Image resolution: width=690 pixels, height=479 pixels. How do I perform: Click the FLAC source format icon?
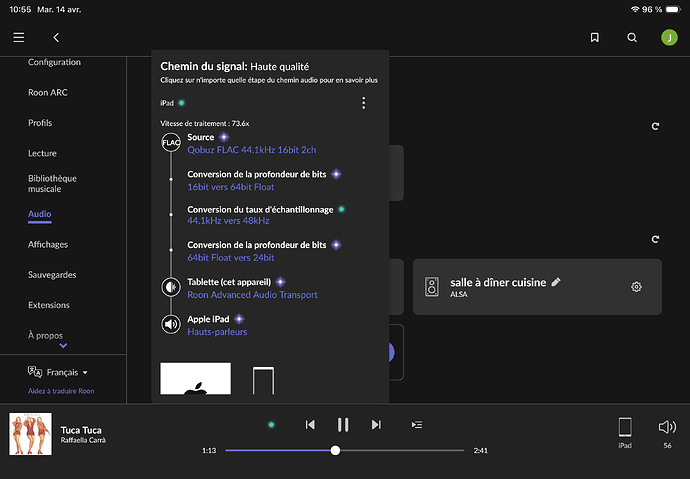pos(171,143)
